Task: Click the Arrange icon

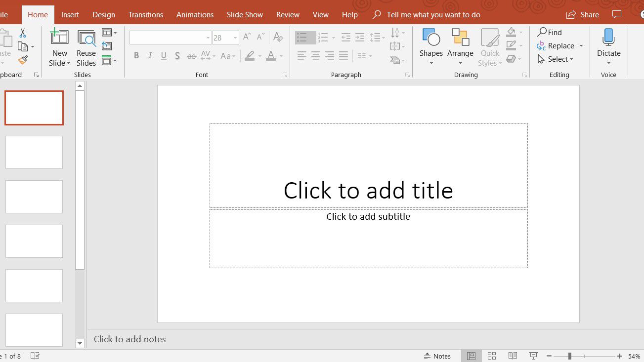Action: [x=461, y=37]
